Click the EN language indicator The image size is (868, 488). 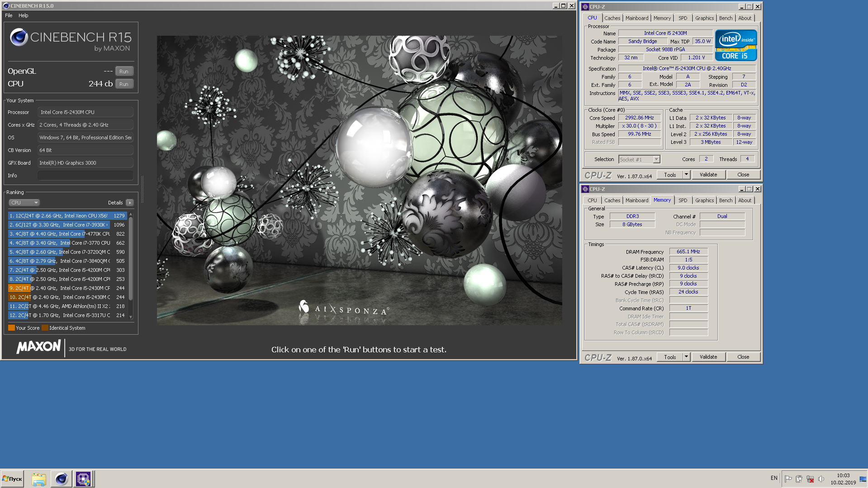pyautogui.click(x=774, y=478)
